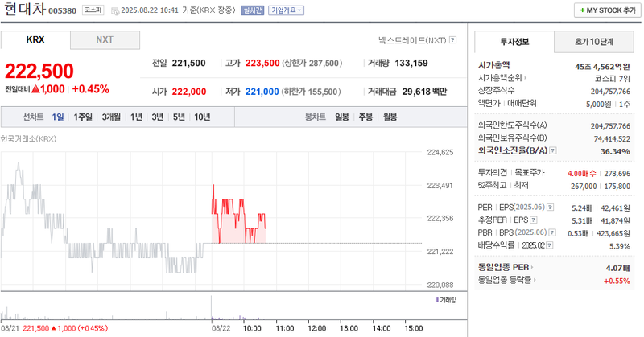Click the 한국거래소(KRX) chart caption
Screen dimensions: 644x337
click(29, 138)
